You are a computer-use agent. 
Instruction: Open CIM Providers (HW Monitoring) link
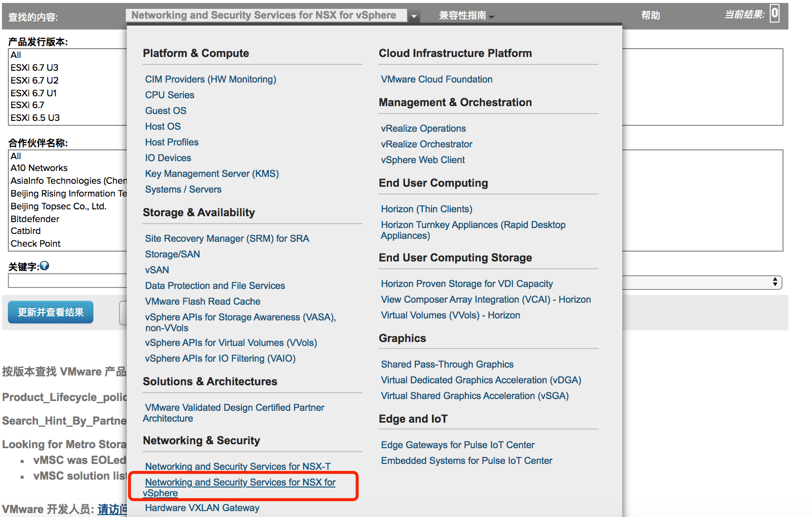tap(210, 79)
